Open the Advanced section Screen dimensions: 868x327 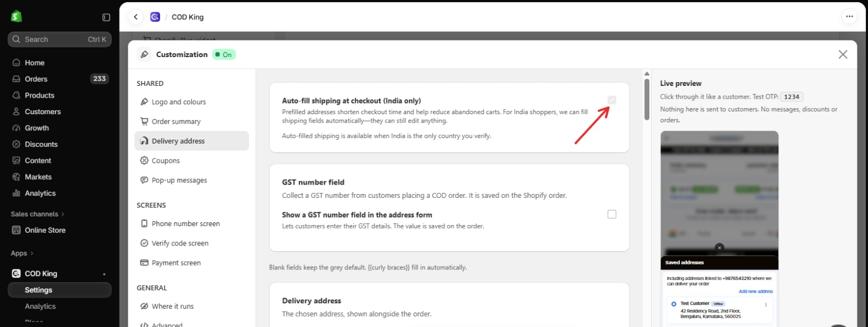click(192, 325)
